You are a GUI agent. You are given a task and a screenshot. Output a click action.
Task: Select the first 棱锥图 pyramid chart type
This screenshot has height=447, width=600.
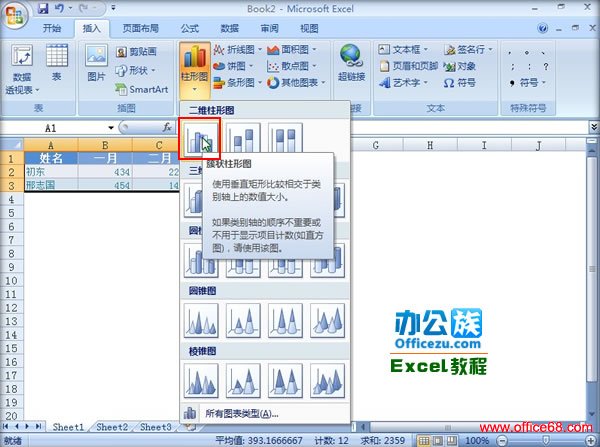click(x=201, y=381)
